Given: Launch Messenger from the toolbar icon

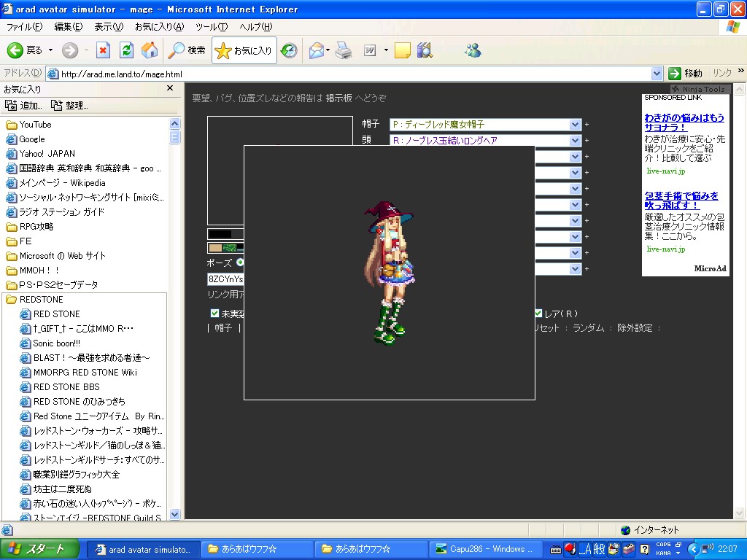Looking at the screenshot, I should pos(473,50).
